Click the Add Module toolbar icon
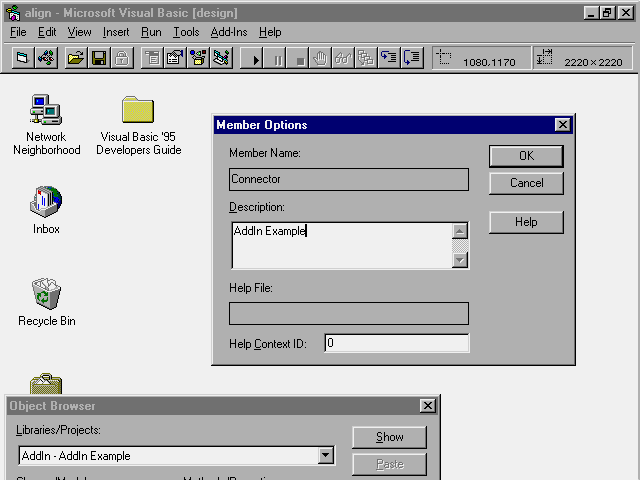This screenshot has width=640, height=480. click(x=46, y=58)
